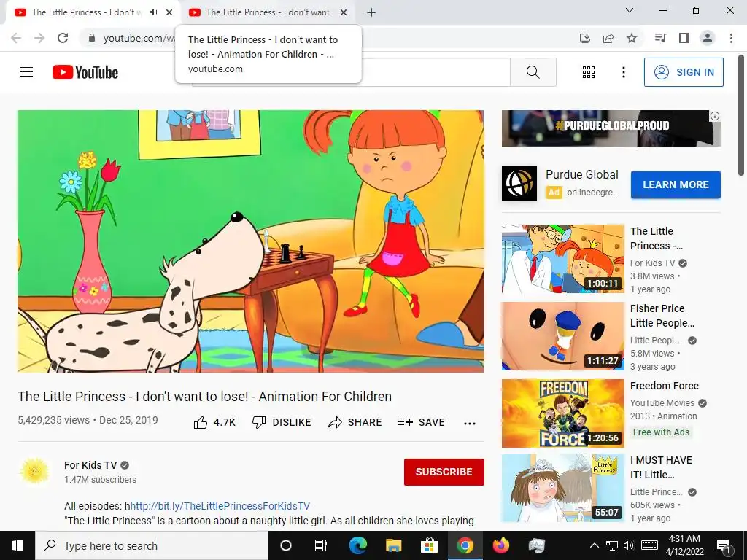Close the first Little Princess tab
Image resolution: width=747 pixels, height=560 pixels.
[x=169, y=12]
